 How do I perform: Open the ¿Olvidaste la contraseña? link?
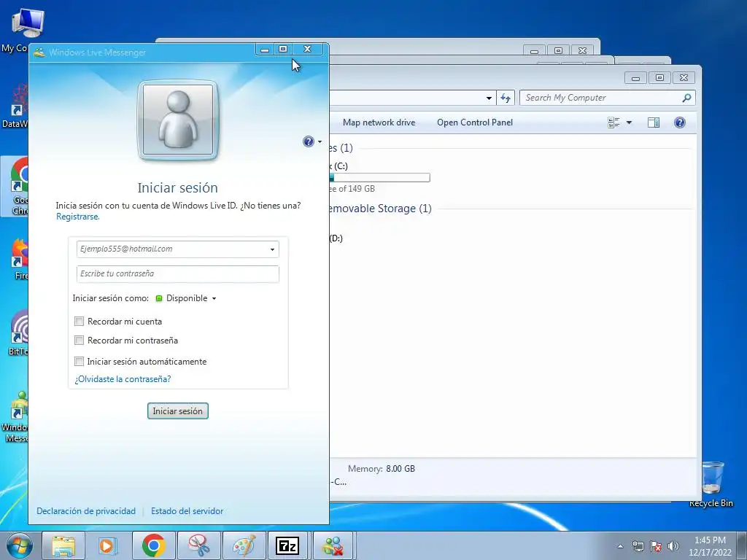point(123,379)
